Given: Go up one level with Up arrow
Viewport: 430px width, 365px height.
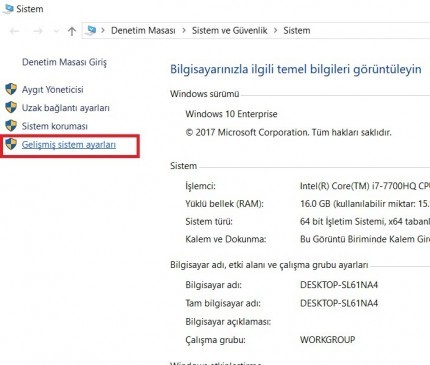Looking at the screenshot, I should [x=72, y=31].
